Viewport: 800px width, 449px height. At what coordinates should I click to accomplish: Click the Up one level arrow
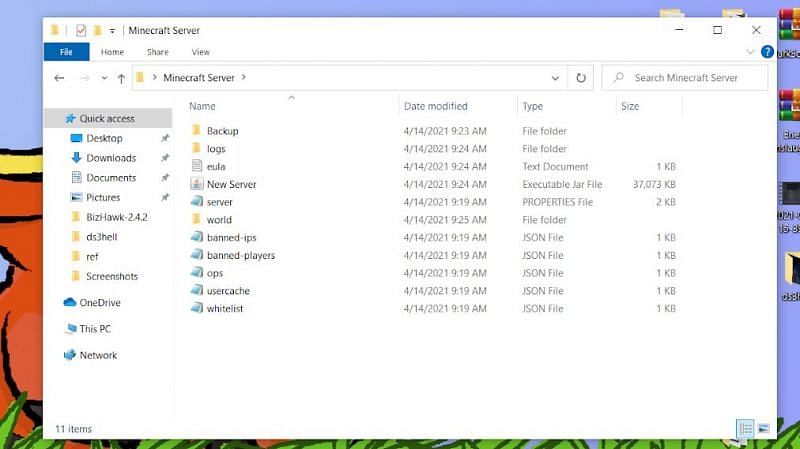(121, 78)
